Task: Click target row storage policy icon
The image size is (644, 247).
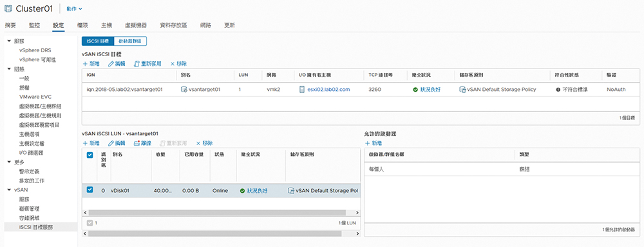Action: pyautogui.click(x=462, y=89)
